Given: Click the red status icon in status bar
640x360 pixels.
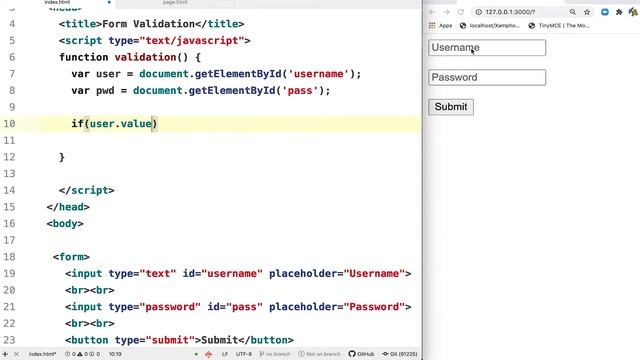Looking at the screenshot, I should [x=209, y=354].
